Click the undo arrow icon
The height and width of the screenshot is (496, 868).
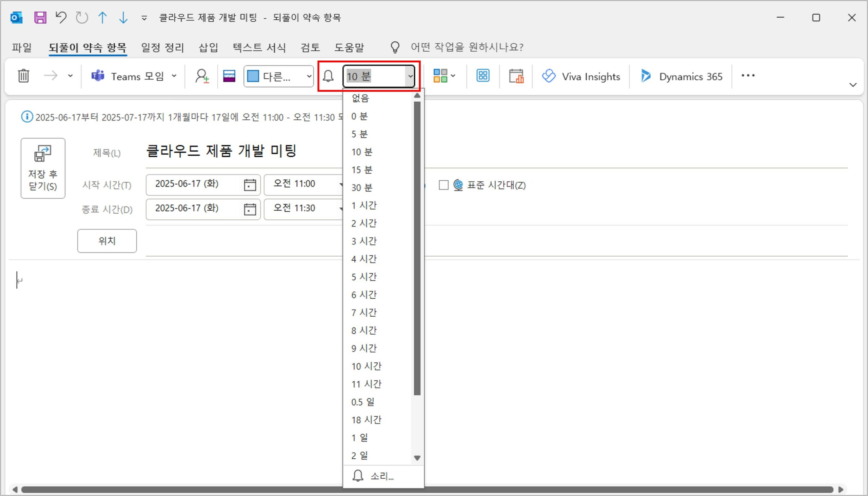61,17
